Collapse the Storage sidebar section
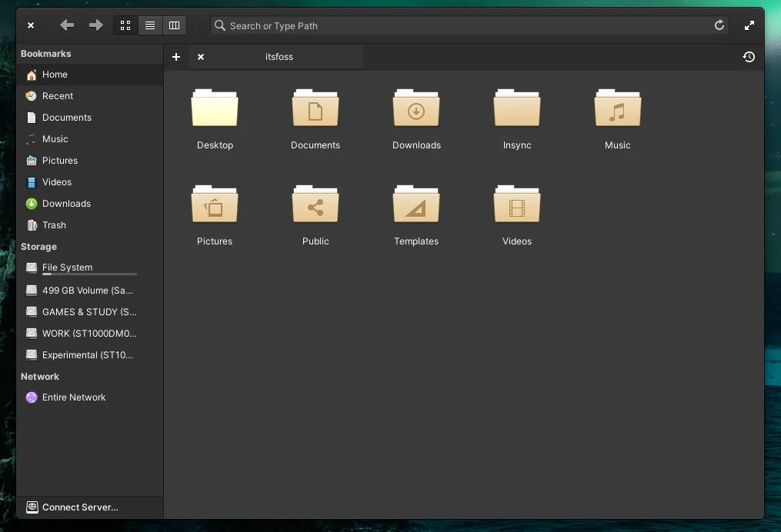This screenshot has height=532, width=781. (39, 247)
